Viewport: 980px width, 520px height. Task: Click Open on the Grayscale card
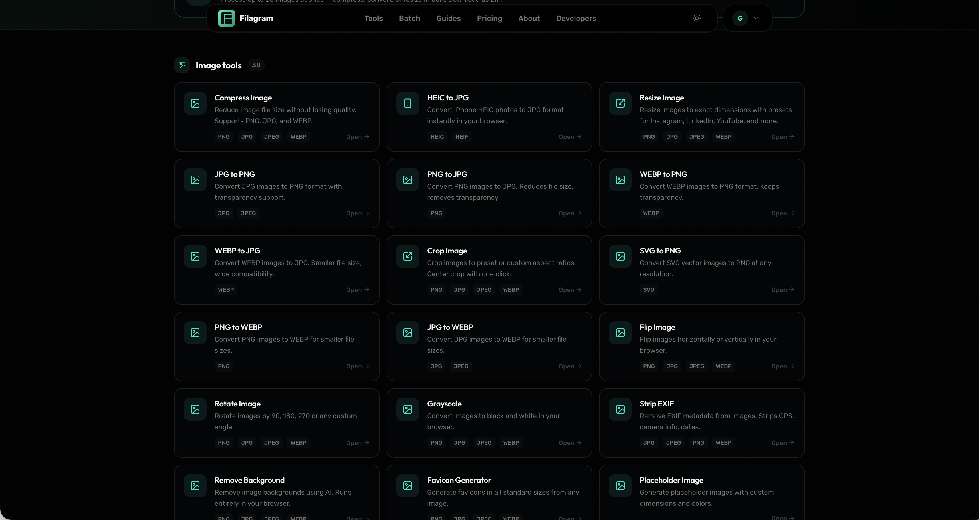tap(570, 443)
